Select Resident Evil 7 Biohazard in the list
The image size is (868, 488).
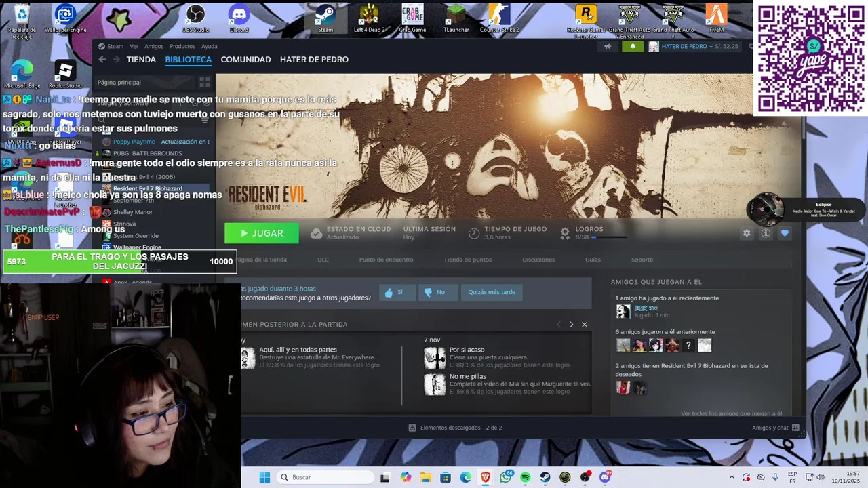[x=155, y=188]
